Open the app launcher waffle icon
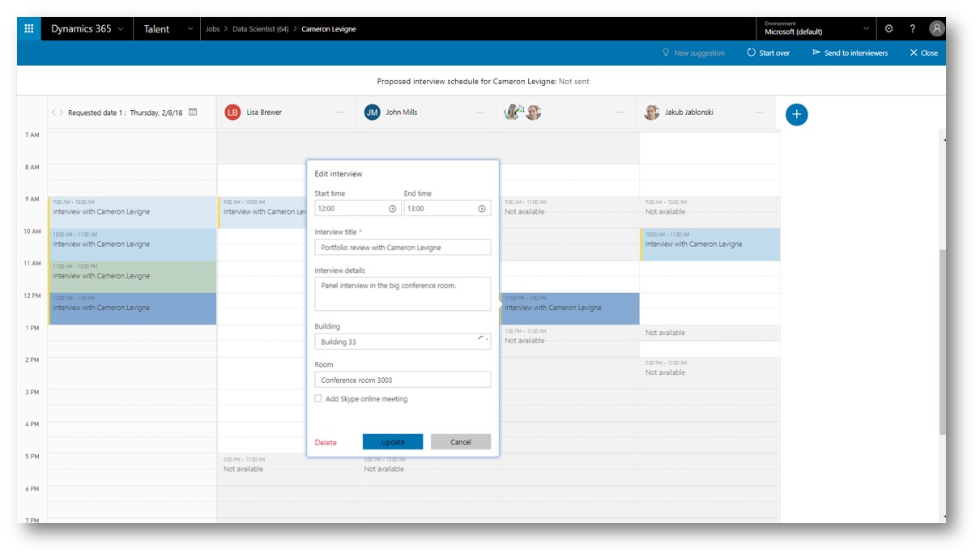The image size is (980, 557). (x=29, y=29)
